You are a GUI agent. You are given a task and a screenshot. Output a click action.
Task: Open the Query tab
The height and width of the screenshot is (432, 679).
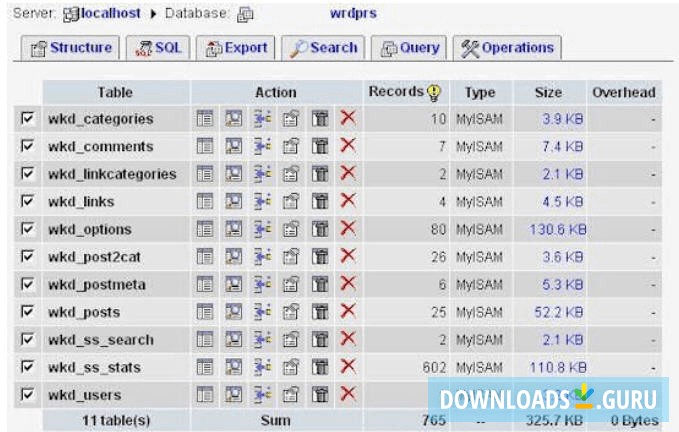[409, 48]
